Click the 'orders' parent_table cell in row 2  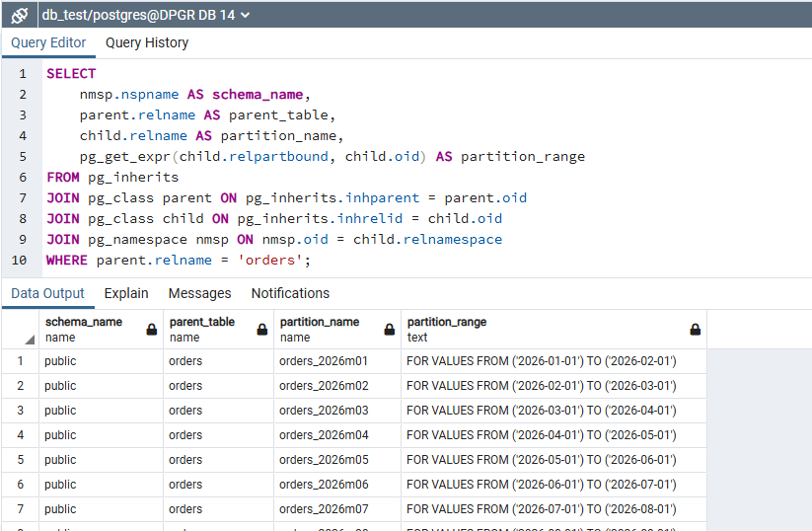click(x=218, y=386)
